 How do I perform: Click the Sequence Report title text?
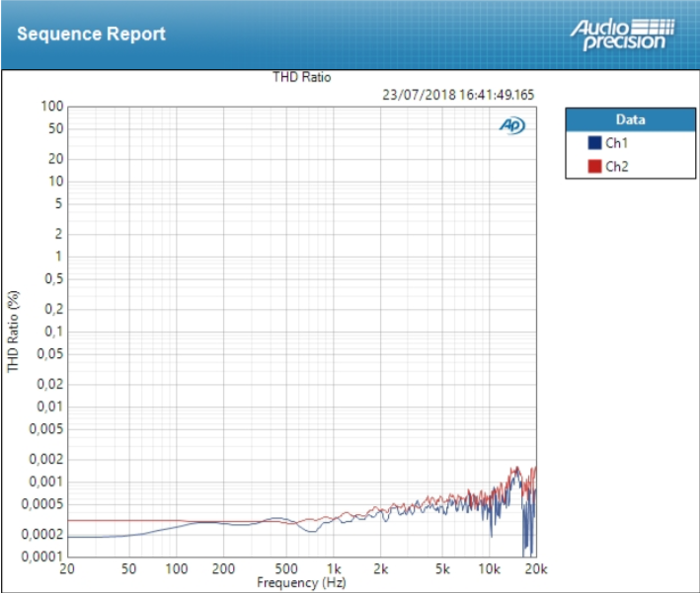[x=91, y=34]
